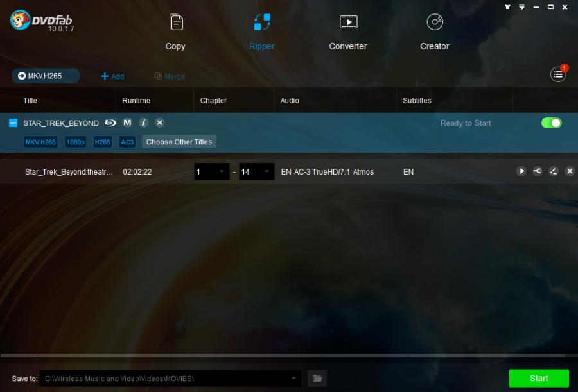The width and height of the screenshot is (578, 392).
Task: Preview the Star_Trek_Beyond title with play icon
Action: pyautogui.click(x=521, y=171)
